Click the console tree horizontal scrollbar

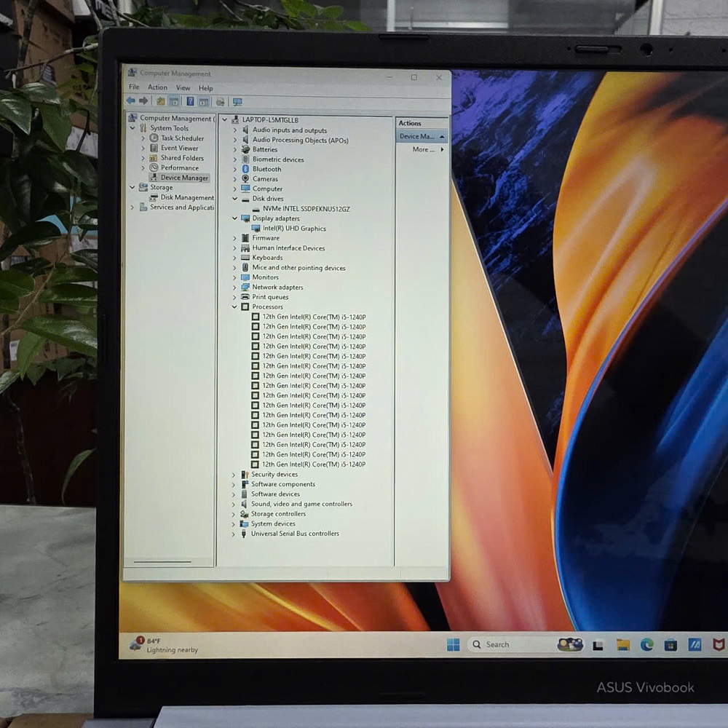162,562
